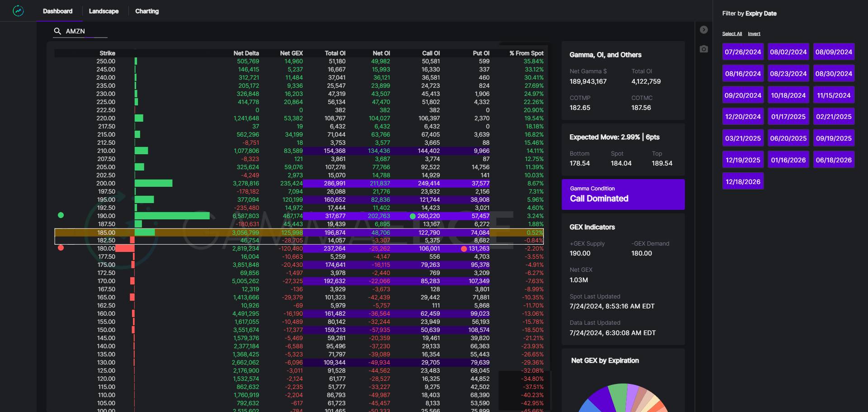The image size is (868, 412).
Task: Click the app logo icon in top-left
Action: pyautogui.click(x=18, y=11)
